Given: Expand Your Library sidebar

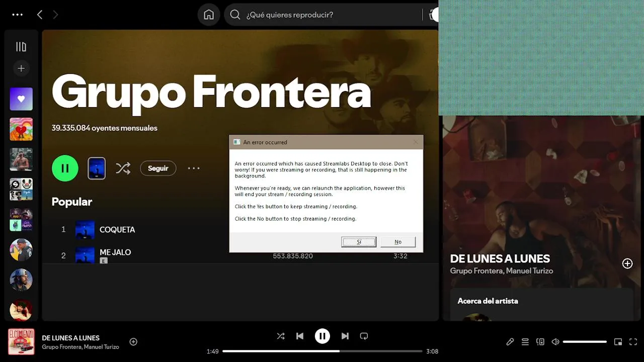Looking at the screenshot, I should click(x=21, y=47).
